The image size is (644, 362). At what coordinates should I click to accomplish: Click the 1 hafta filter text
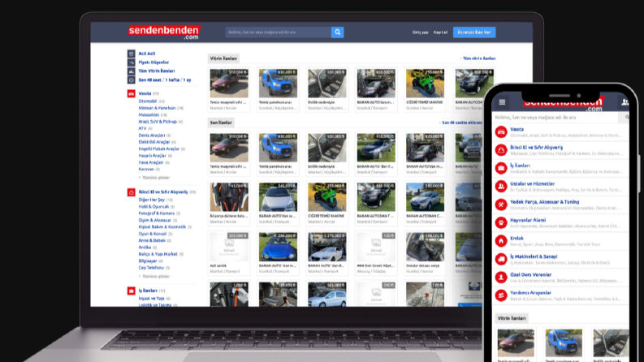point(172,80)
